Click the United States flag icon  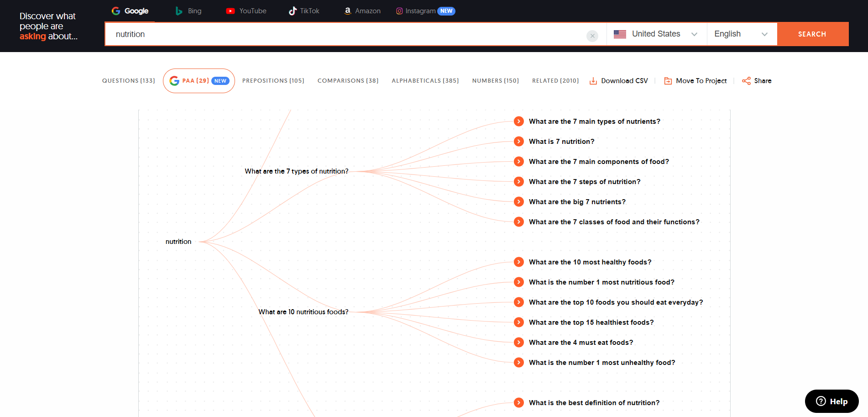(620, 34)
